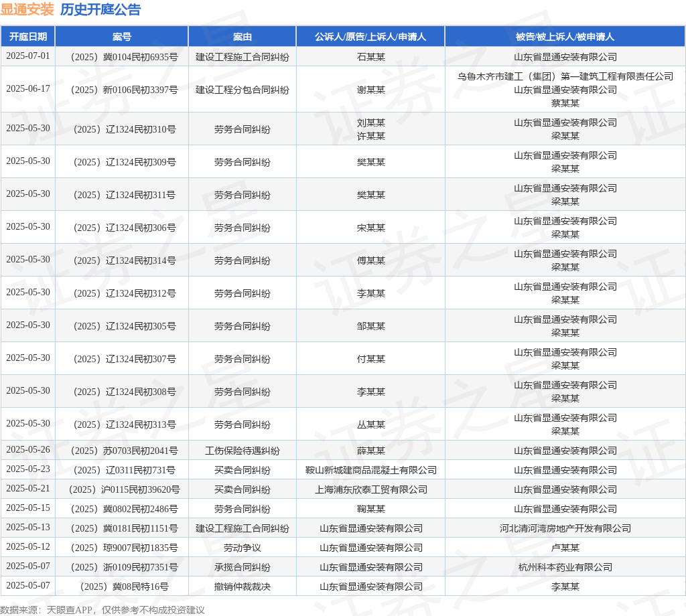Click plaintiff 丛某某

371,424
